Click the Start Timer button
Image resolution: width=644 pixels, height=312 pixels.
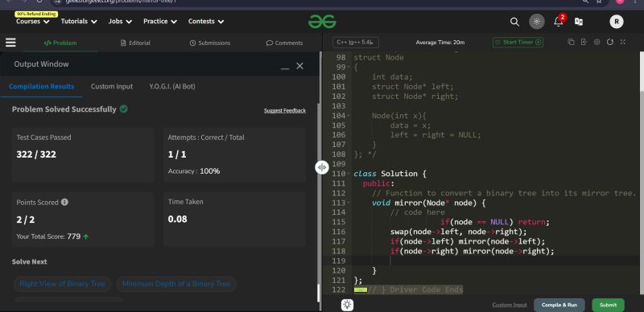(518, 42)
